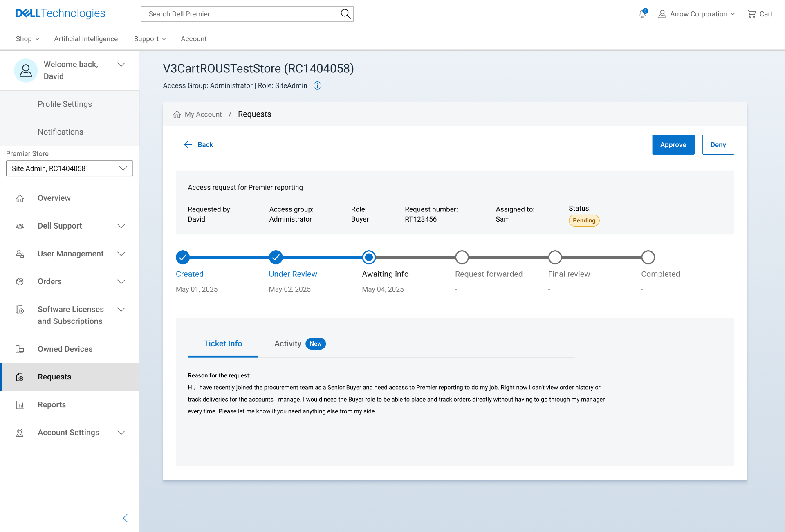Image resolution: width=785 pixels, height=532 pixels.
Task: Click My Account breadcrumb link
Action: coord(203,114)
